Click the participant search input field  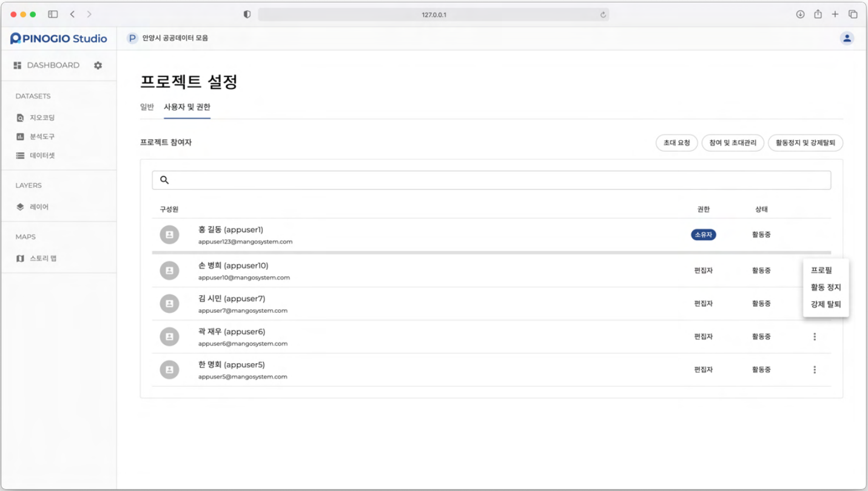tap(497, 180)
